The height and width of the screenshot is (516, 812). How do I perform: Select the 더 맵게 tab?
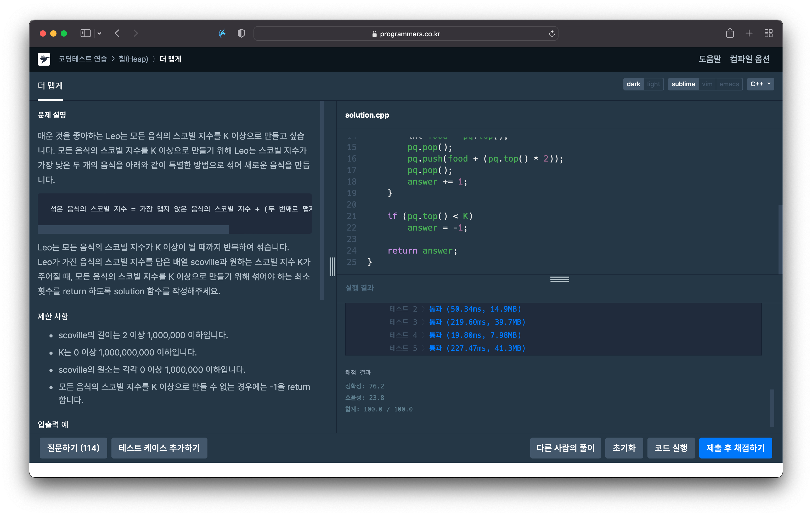(x=50, y=85)
